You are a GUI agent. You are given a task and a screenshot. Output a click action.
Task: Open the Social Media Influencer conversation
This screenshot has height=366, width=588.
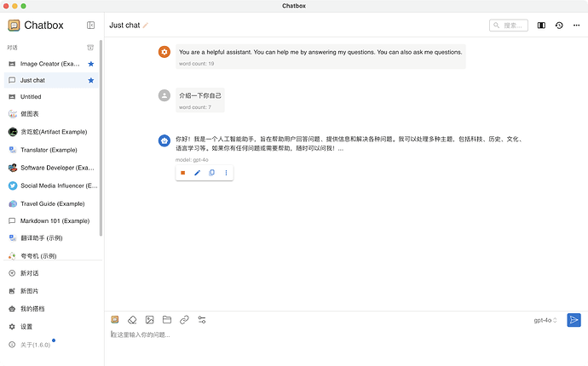pyautogui.click(x=51, y=186)
